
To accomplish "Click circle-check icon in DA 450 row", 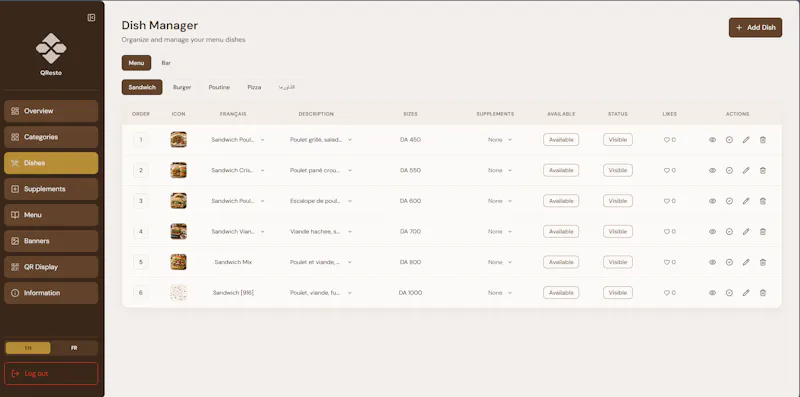I will [x=729, y=140].
